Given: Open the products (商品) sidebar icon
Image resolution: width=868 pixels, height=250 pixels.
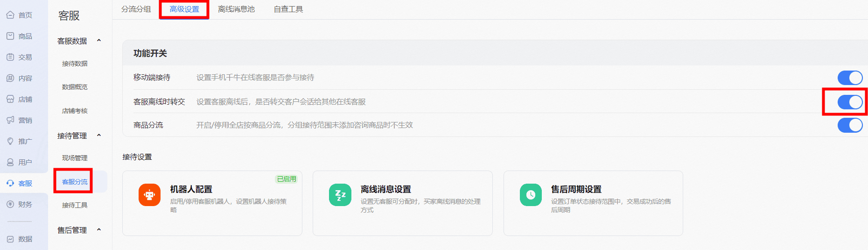Looking at the screenshot, I should [10, 36].
